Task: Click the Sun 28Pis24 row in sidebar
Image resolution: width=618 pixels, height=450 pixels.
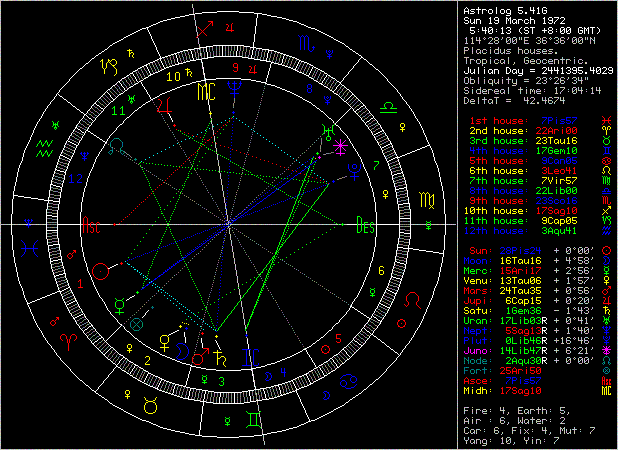Action: 540,251
